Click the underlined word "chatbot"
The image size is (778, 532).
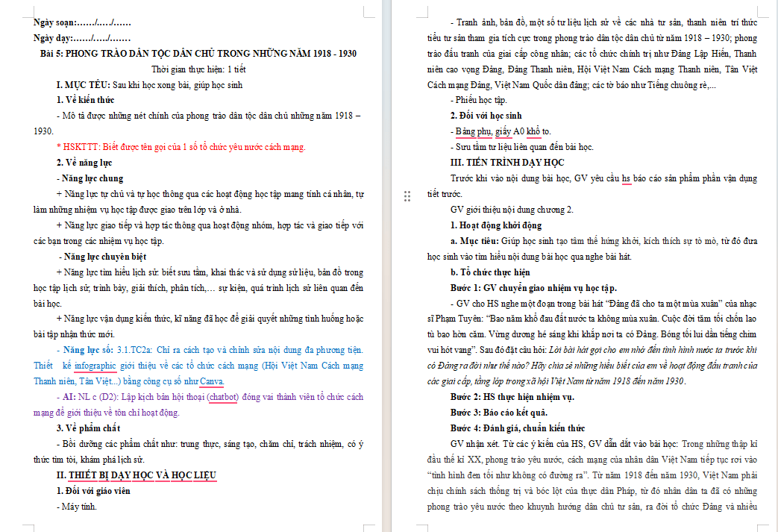(x=223, y=397)
